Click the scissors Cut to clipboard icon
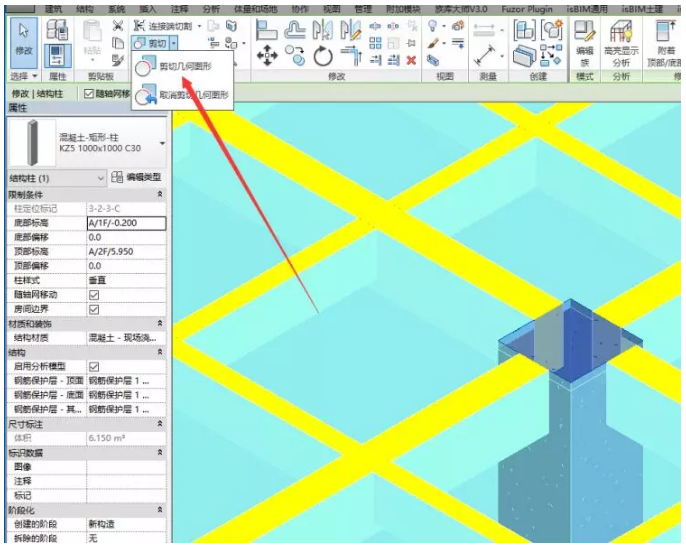This screenshot has height=547, width=686. point(118,26)
